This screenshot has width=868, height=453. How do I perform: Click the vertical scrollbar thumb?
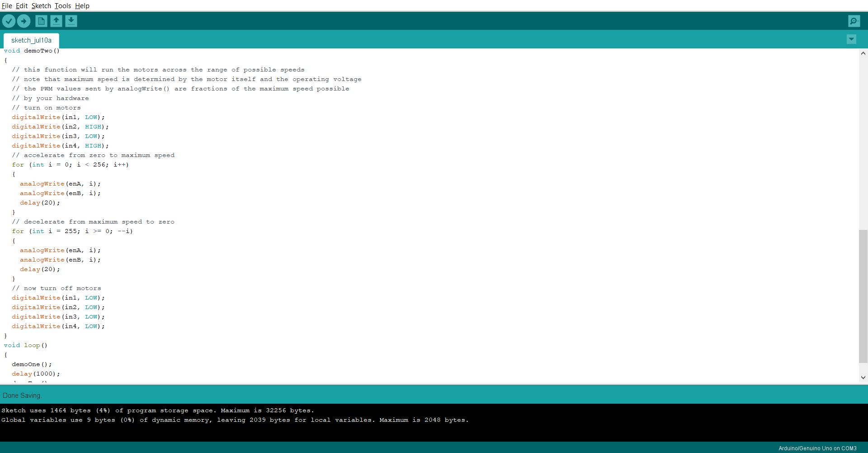pos(863,296)
